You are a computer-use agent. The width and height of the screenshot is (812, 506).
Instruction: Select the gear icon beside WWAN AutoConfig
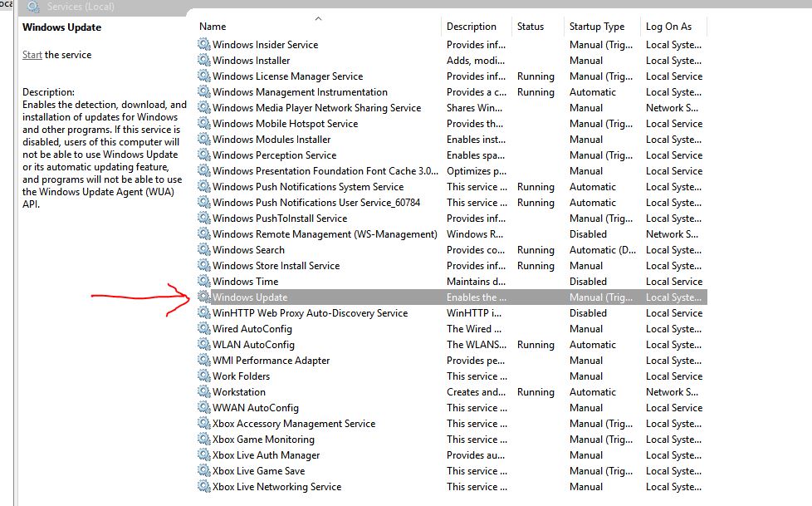[x=204, y=407]
